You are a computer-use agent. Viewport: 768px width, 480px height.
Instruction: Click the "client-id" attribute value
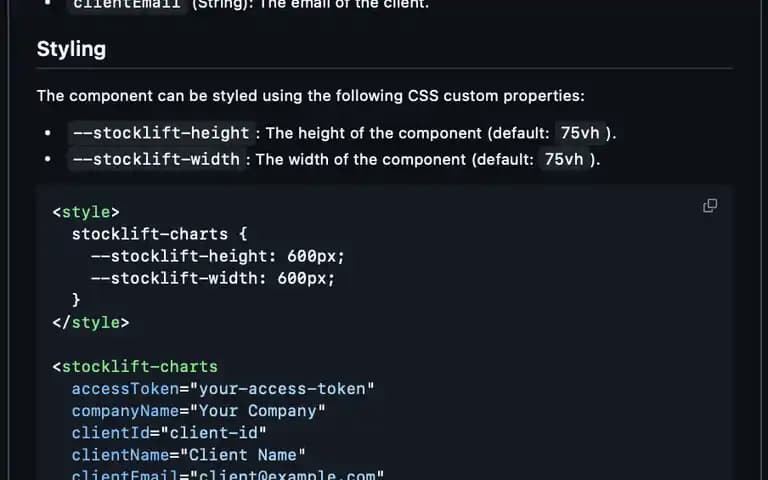[x=214, y=433]
